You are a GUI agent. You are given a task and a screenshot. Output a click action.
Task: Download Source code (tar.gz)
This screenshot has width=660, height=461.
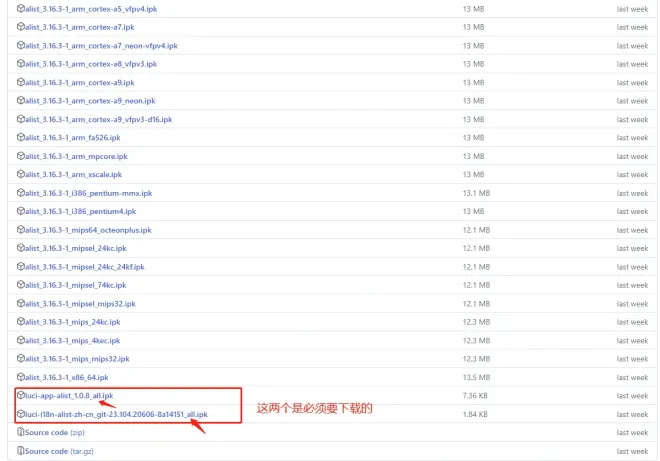tap(59, 451)
